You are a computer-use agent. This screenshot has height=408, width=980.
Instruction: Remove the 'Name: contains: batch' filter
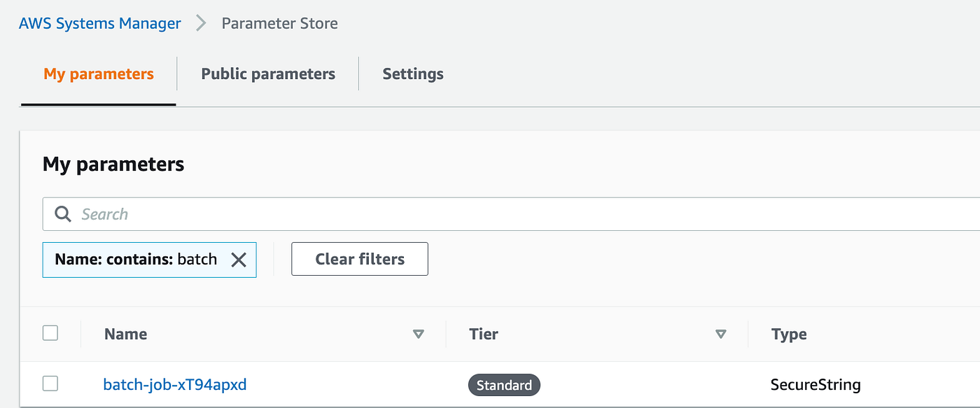click(239, 260)
